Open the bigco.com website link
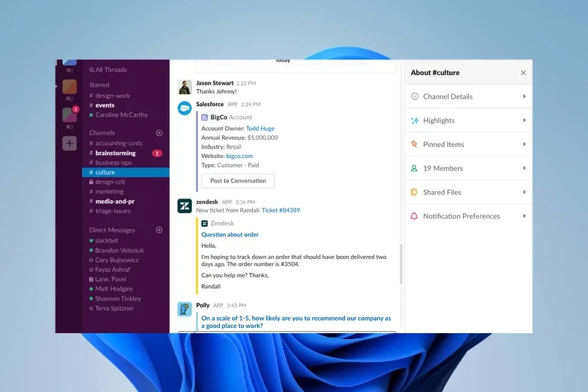This screenshot has width=588, height=392. [240, 156]
